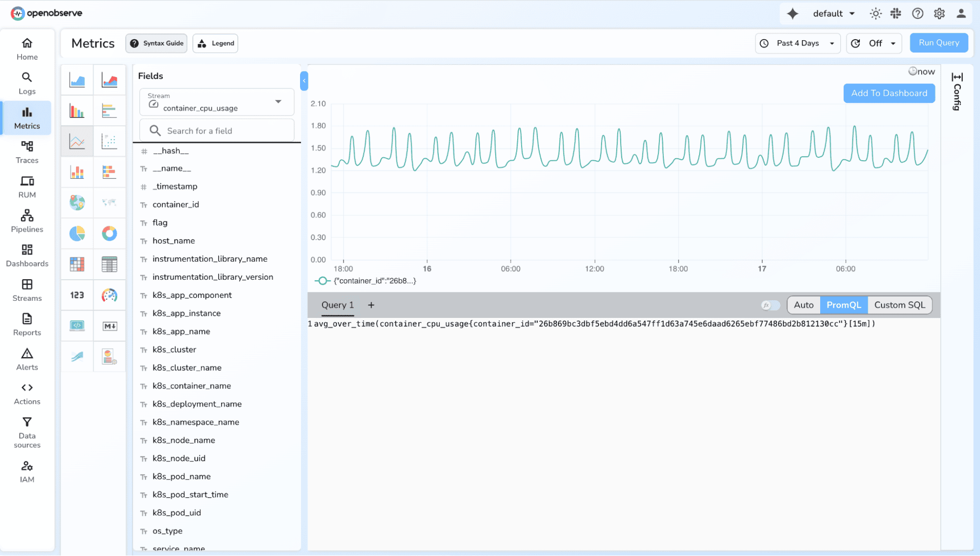Expand the auto-refresh Off dropdown

tap(874, 43)
